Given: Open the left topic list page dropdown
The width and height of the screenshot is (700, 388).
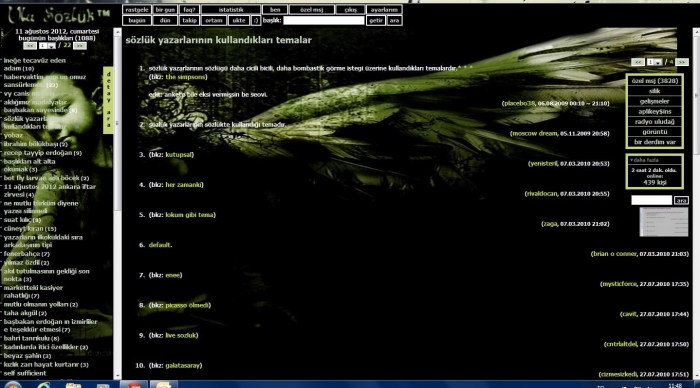Looking at the screenshot, I should [x=47, y=46].
